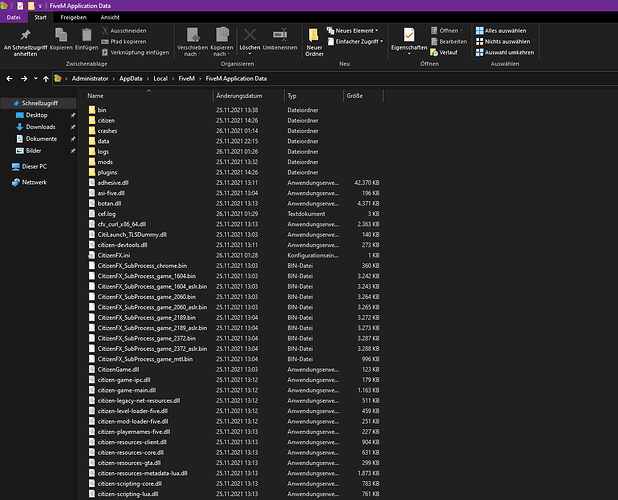Select file name CitizenFX_SubProcess_game_mtl.bin
618x500 pixels.
tap(145, 359)
